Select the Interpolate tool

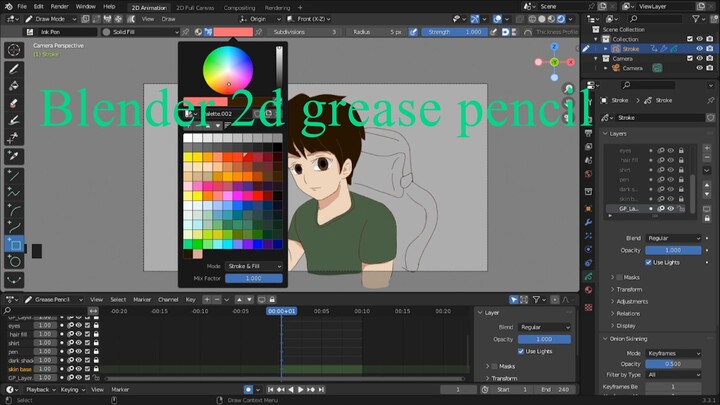tap(14, 280)
